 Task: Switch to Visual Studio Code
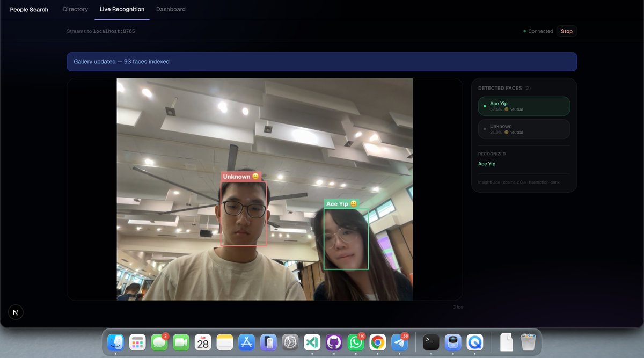(x=312, y=342)
